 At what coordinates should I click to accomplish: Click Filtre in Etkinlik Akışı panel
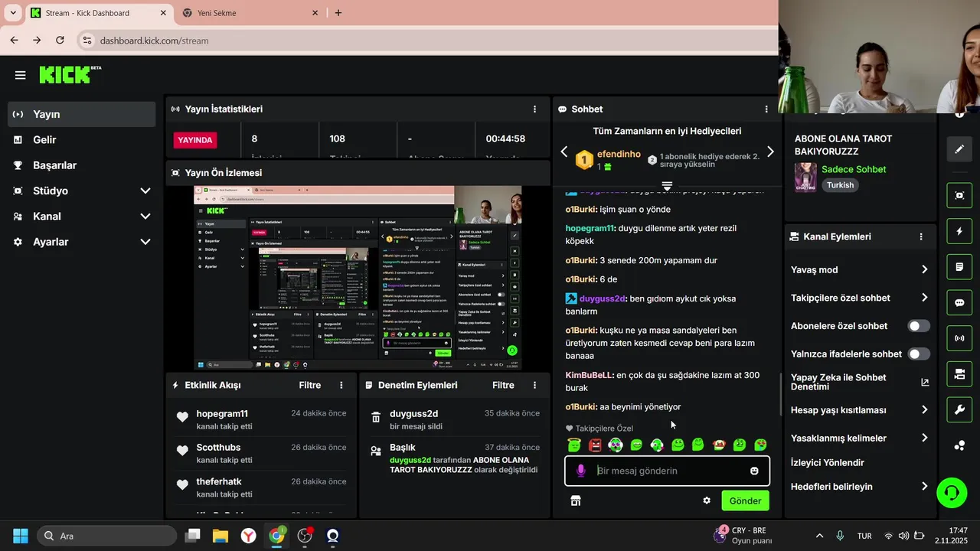click(310, 385)
